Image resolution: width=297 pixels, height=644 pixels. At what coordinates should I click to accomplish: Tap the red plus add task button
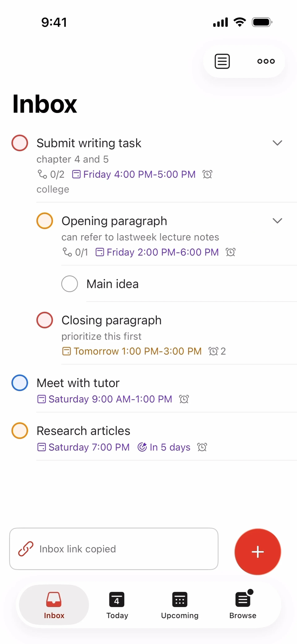click(x=258, y=552)
